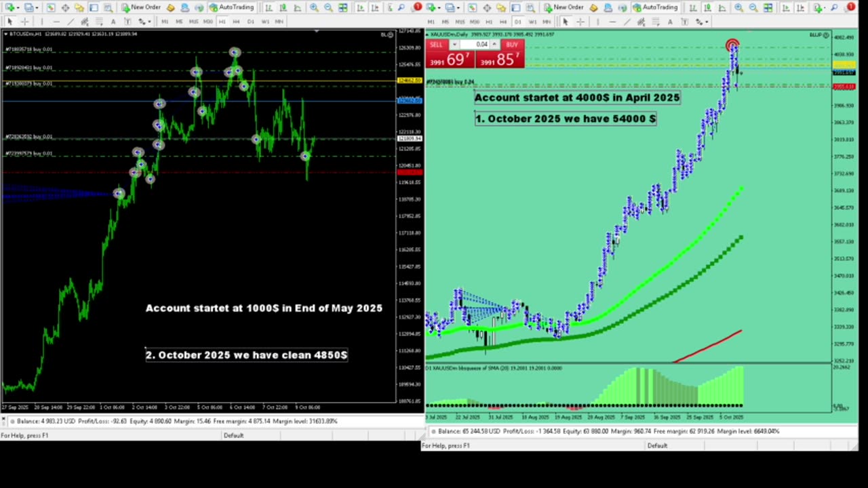Increase volume with up arrow near BUY
The image size is (868, 488).
[494, 45]
